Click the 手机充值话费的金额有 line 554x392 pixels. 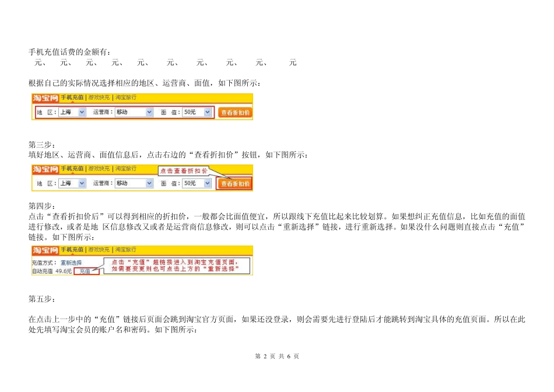coord(69,52)
